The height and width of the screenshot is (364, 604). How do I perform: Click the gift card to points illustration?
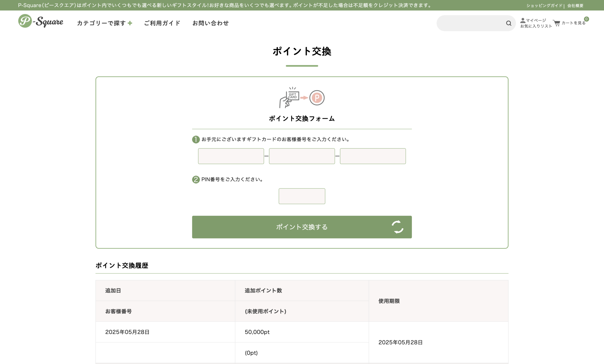click(x=302, y=98)
